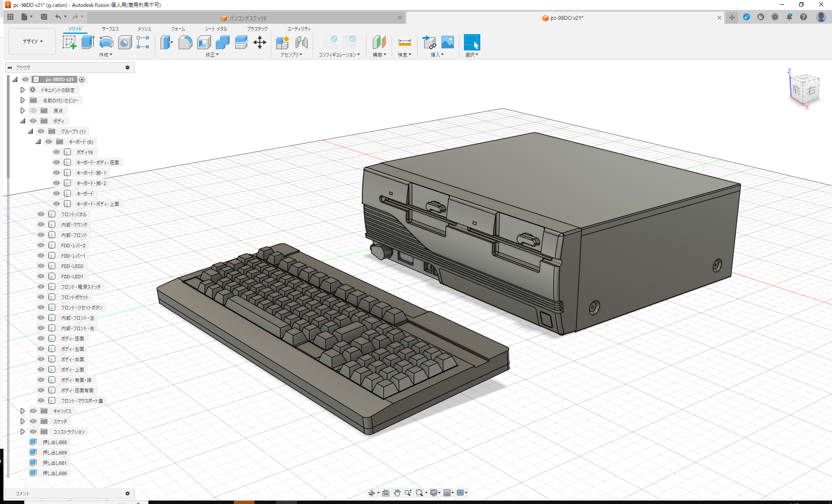
Task: Open the Measure (検査) tool
Action: point(404,43)
